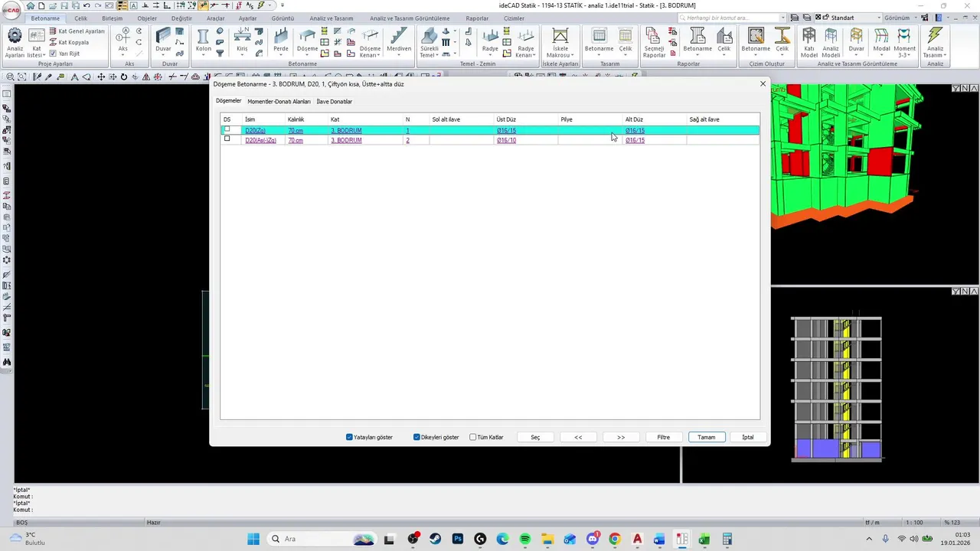Click the command search field
This screenshot has width=980, height=551.
[727, 18]
